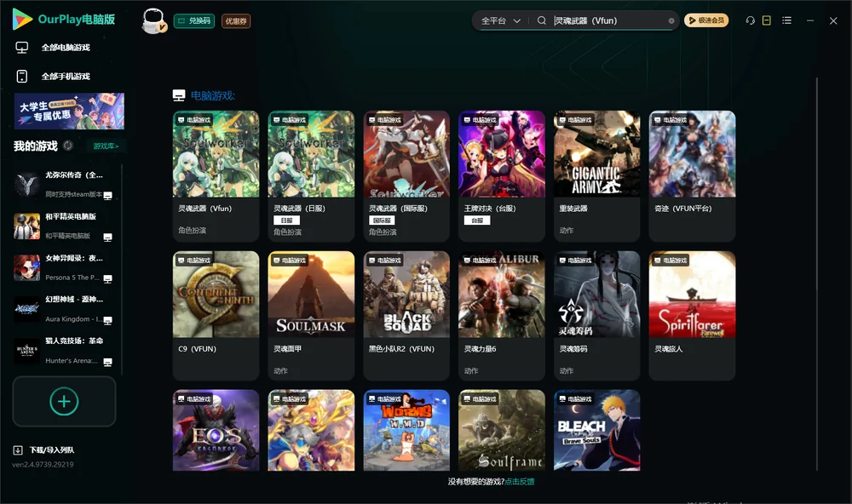Screen dimensions: 852x504
Task: Select 全部手机游戏 in the sidebar
Action: click(x=66, y=77)
